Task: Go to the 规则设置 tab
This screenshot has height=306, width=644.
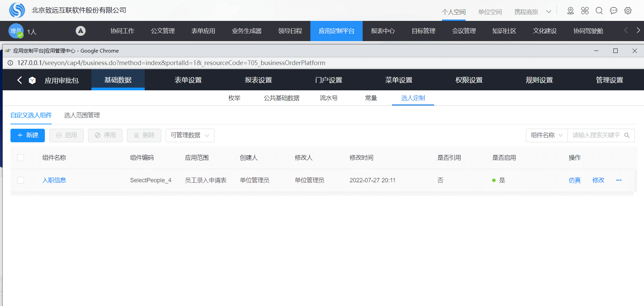Action: click(x=539, y=80)
